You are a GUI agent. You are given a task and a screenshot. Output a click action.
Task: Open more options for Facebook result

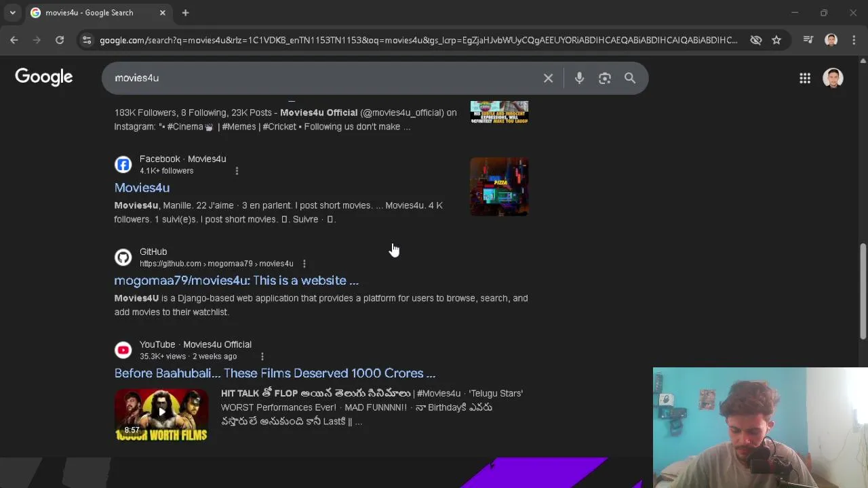[237, 171]
